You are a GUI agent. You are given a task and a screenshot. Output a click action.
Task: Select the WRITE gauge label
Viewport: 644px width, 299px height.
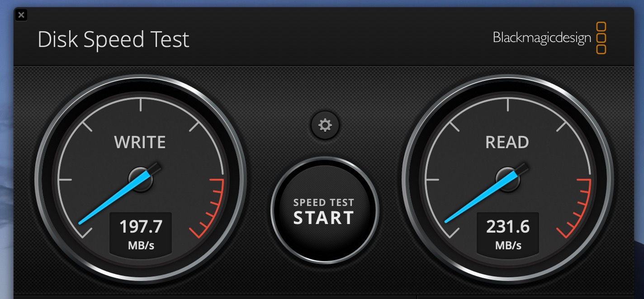click(140, 142)
